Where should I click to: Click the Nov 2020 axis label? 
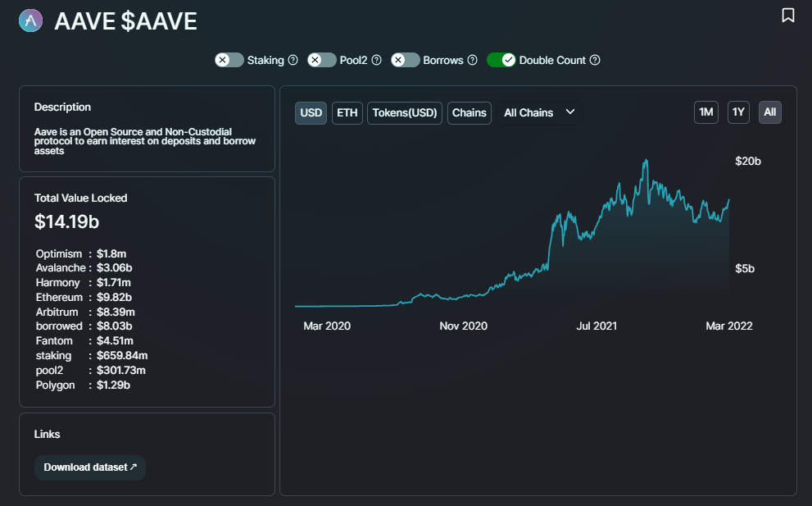(464, 326)
